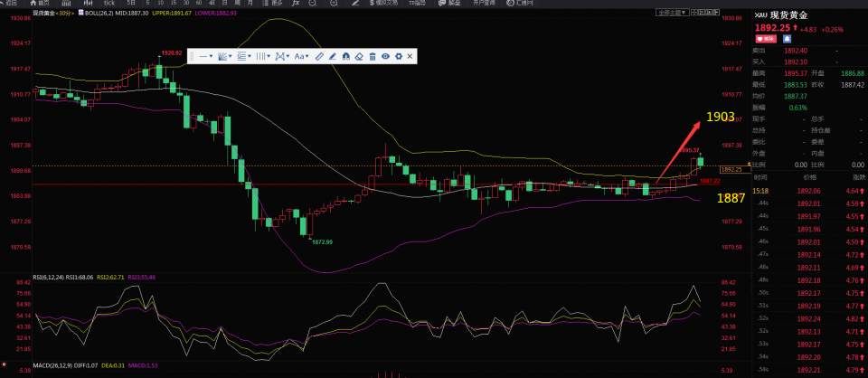Click the 1892.06 tick price row
This screenshot has height=378, width=868.
pos(808,192)
